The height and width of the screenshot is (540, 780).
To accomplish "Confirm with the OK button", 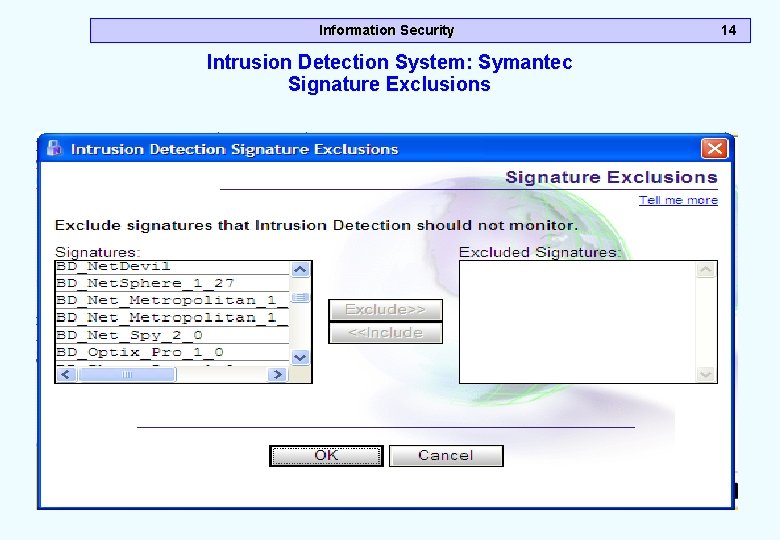I will (326, 455).
